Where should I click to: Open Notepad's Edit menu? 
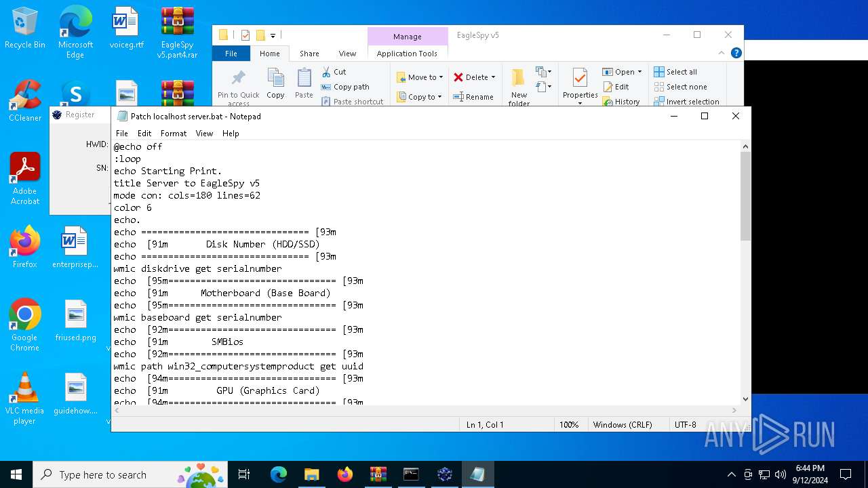(144, 134)
